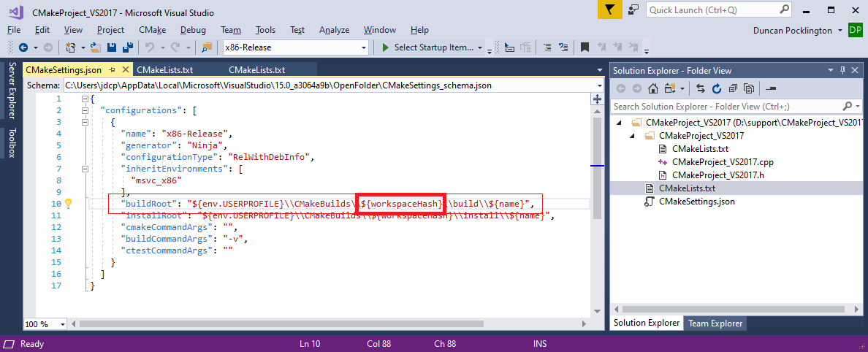This screenshot has width=868, height=352.
Task: Click the Show All Files icon in Solution Explorer
Action: coord(749,88)
